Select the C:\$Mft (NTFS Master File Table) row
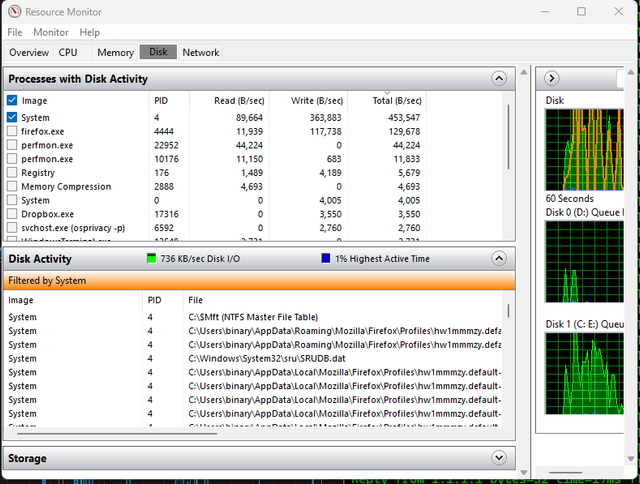The width and height of the screenshot is (640, 484). tap(253, 317)
